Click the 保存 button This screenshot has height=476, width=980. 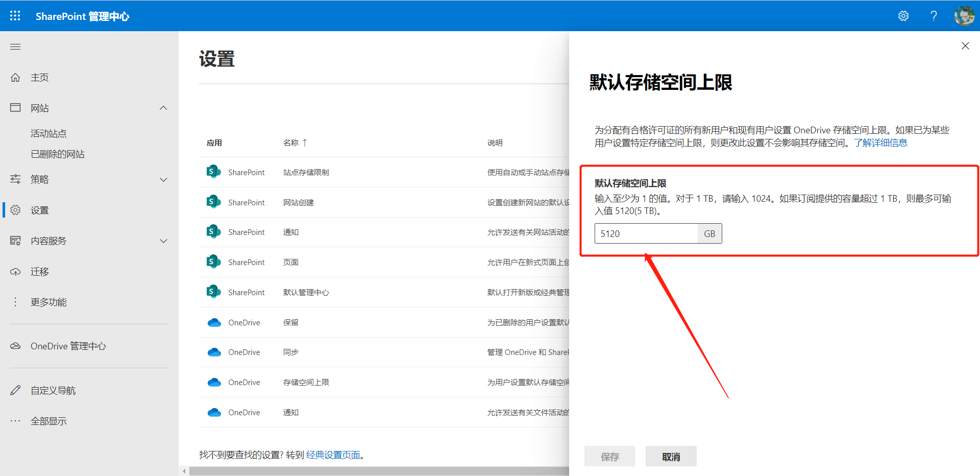(610, 456)
